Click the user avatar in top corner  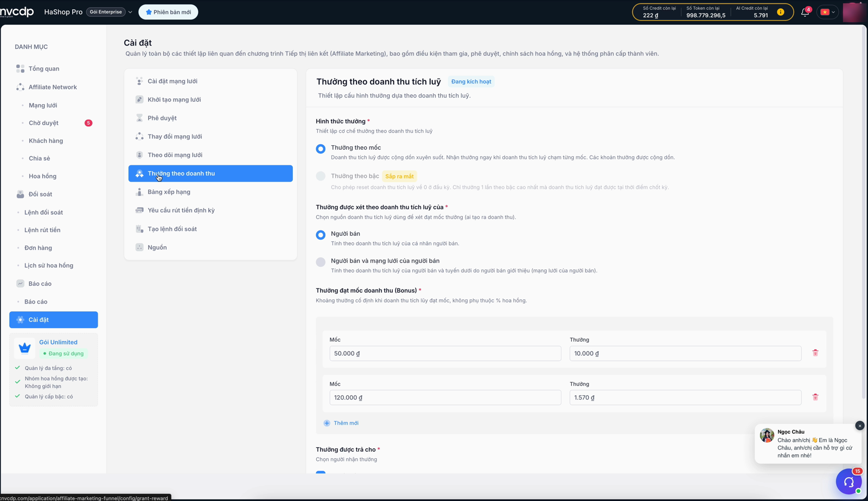(x=853, y=12)
